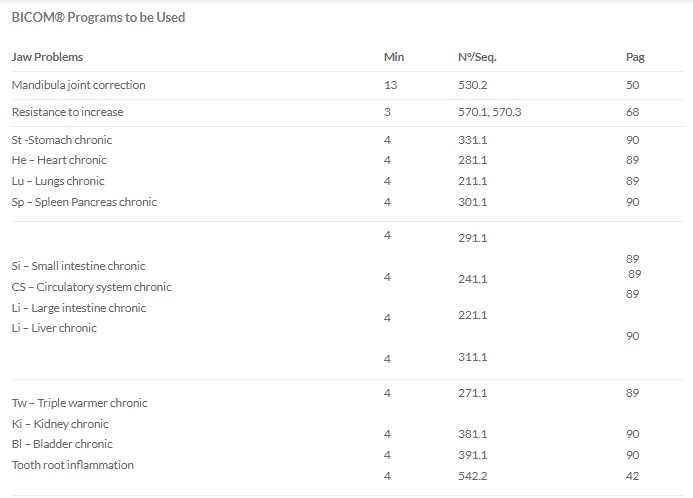Click the 'Nº/Seq.' column header
This screenshot has height=498, width=693.
(477, 57)
